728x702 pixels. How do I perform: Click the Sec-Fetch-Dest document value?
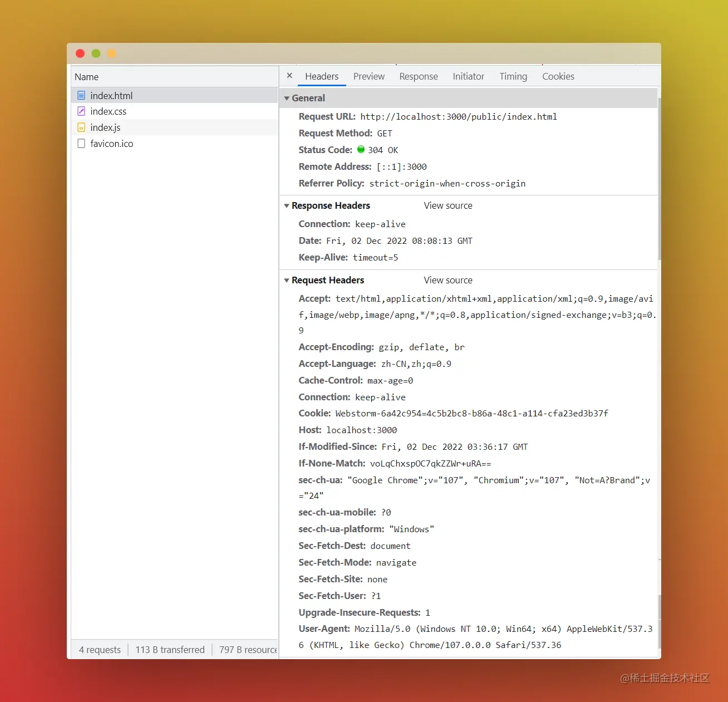391,546
